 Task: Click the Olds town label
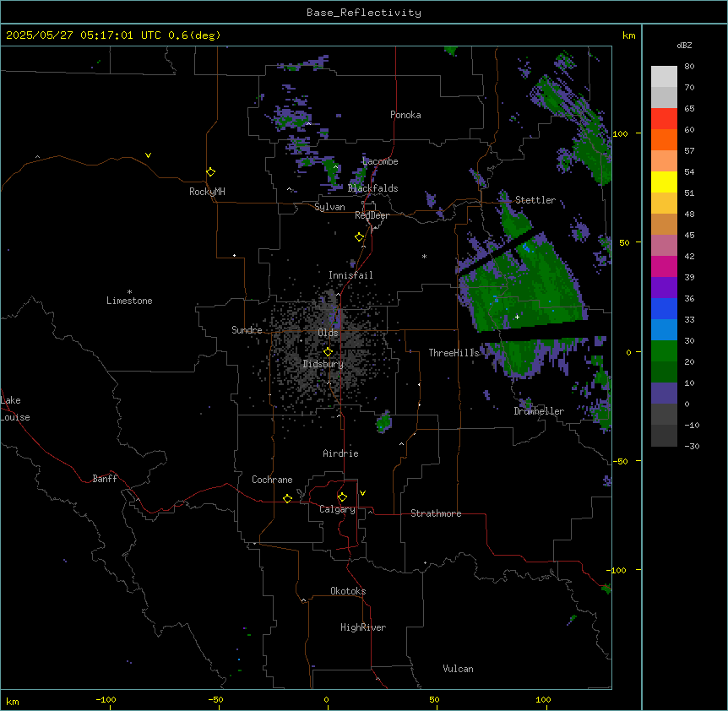(x=328, y=333)
